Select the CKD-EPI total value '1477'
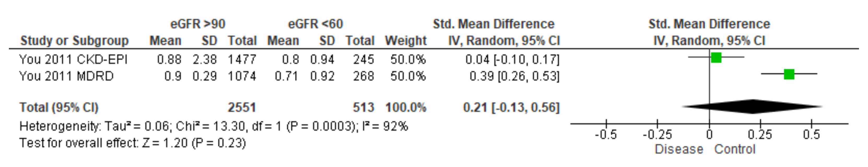This screenshot has height=167, width=868. [x=242, y=59]
